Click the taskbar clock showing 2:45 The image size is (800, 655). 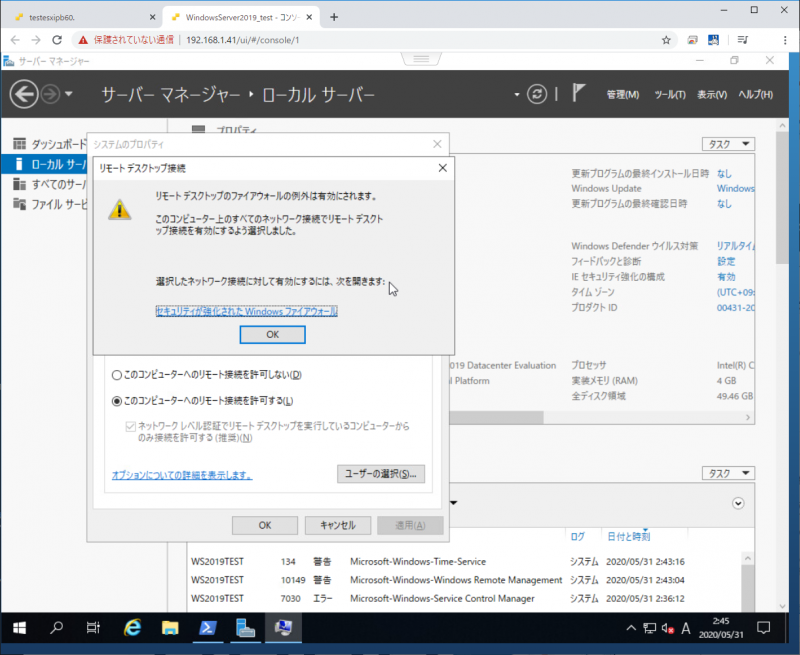pos(721,628)
